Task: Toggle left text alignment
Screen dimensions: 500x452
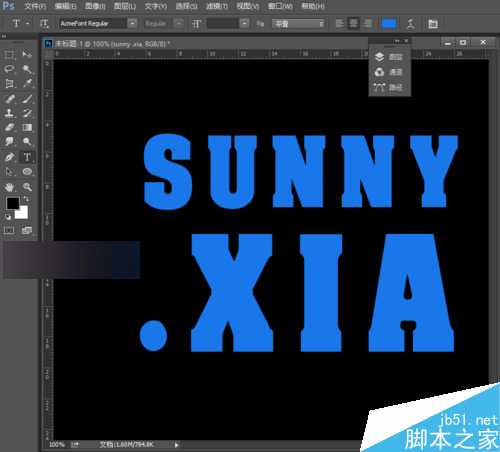Action: tap(340, 24)
